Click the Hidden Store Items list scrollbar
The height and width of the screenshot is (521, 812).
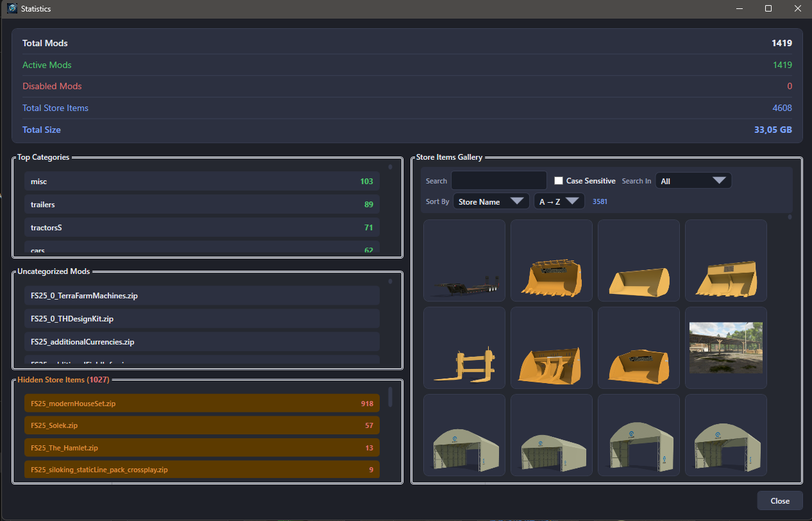click(390, 398)
